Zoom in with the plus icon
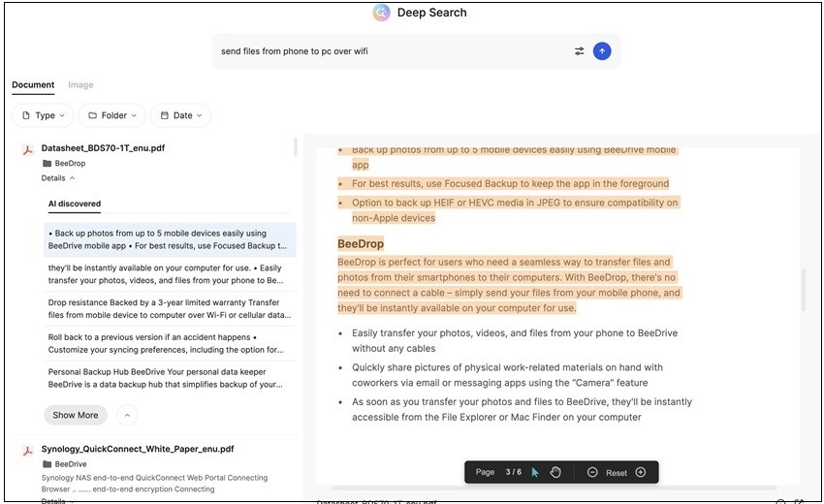The width and height of the screenshot is (824, 504). (641, 472)
